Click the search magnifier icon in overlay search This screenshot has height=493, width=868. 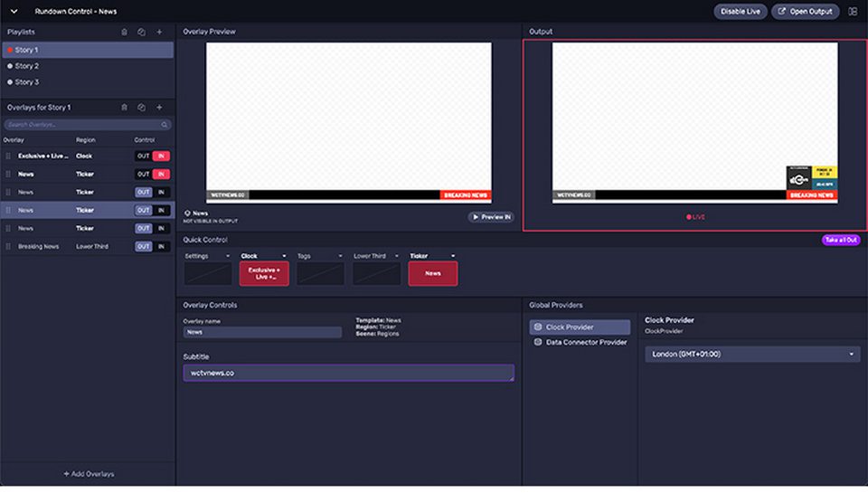pos(165,125)
